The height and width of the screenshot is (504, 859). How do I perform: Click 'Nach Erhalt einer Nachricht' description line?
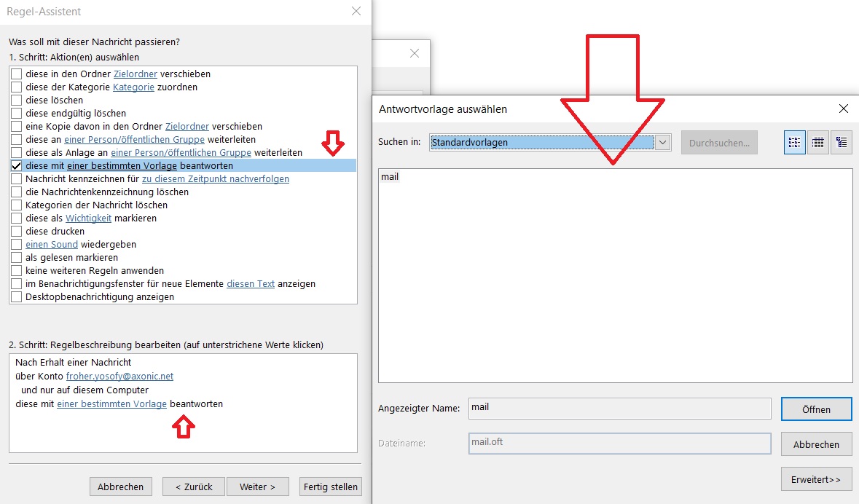(74, 363)
